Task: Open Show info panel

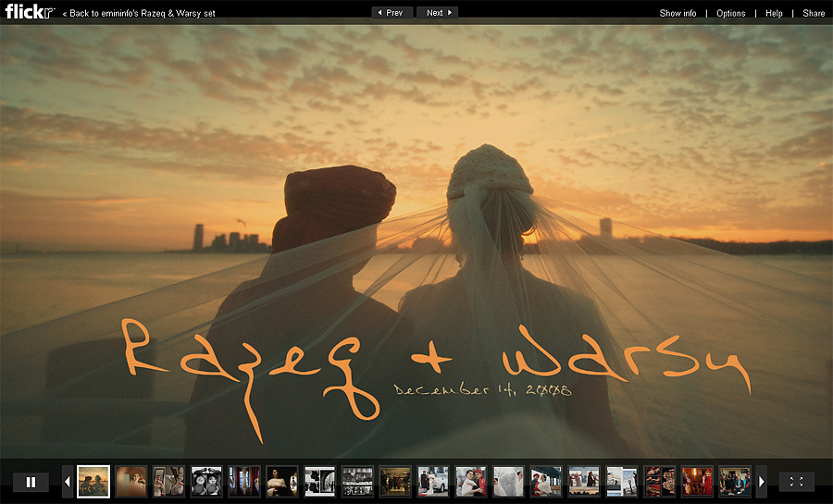Action: (678, 13)
